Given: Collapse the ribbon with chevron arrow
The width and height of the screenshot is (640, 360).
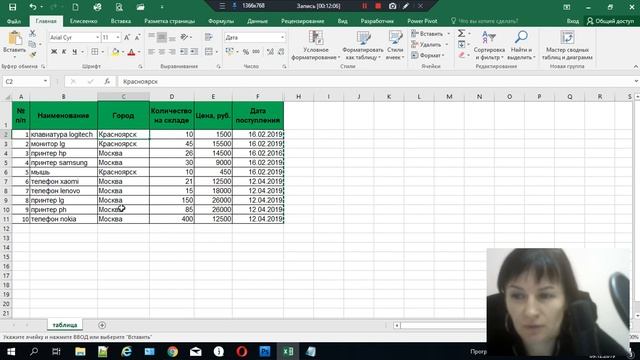Looking at the screenshot, I should [x=636, y=66].
